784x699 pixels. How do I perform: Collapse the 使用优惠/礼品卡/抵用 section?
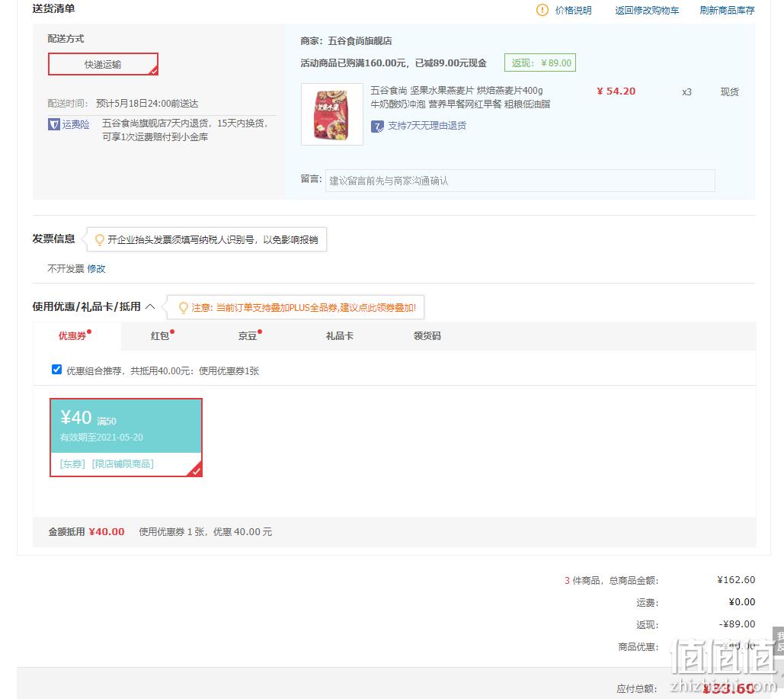click(x=150, y=306)
